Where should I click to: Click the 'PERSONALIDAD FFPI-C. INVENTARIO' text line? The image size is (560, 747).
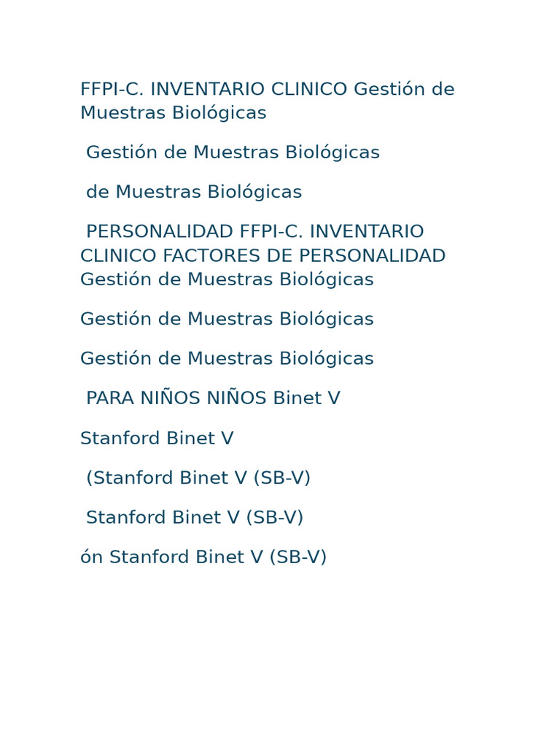254,231
